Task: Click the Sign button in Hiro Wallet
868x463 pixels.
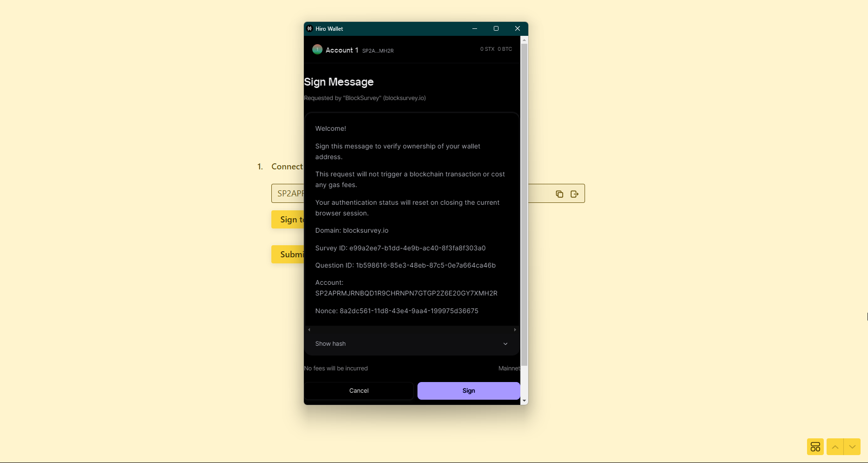Action: pyautogui.click(x=468, y=391)
